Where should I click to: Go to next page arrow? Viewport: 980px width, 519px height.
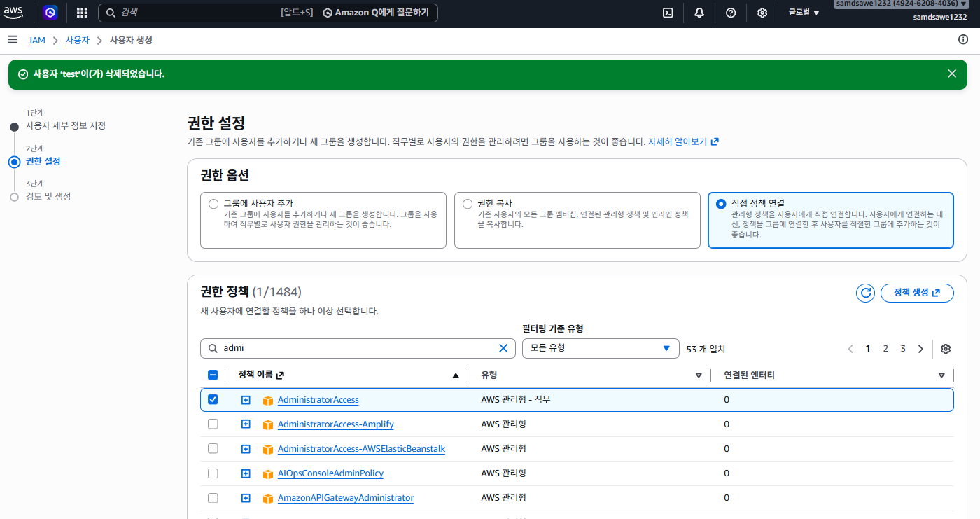tap(920, 349)
